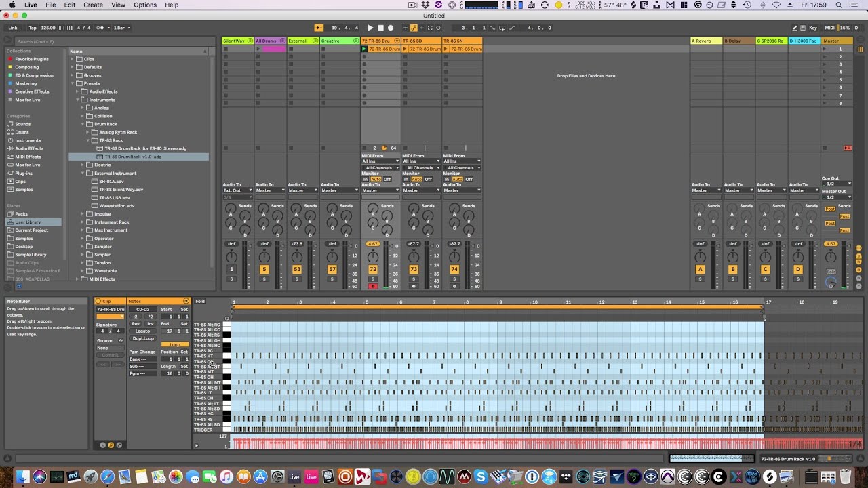This screenshot has width=868, height=488.
Task: Click the Legato button
Action: click(142, 331)
